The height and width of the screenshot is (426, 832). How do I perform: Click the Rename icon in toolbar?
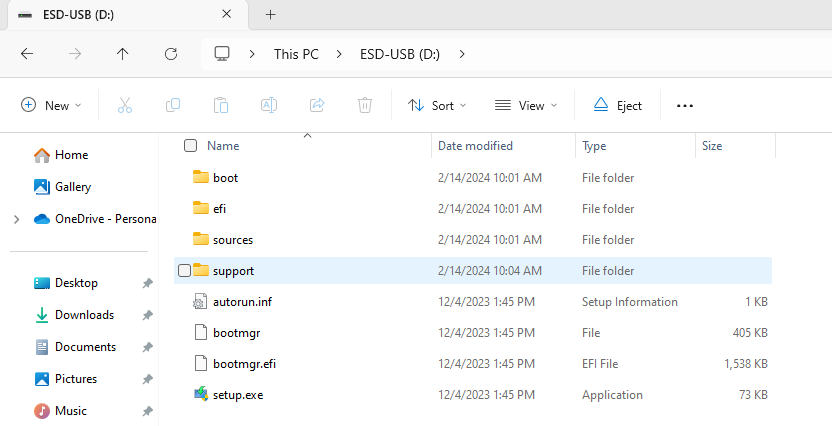click(x=269, y=105)
